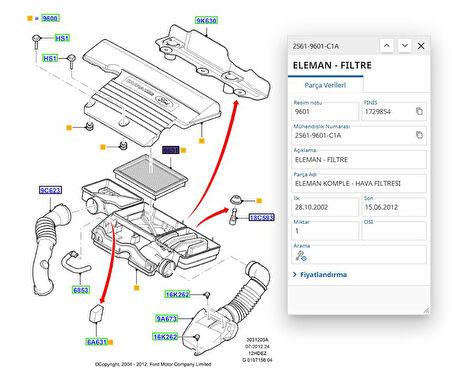Click the Resim notu field 9601
This screenshot has height=380, width=452.
(x=325, y=111)
